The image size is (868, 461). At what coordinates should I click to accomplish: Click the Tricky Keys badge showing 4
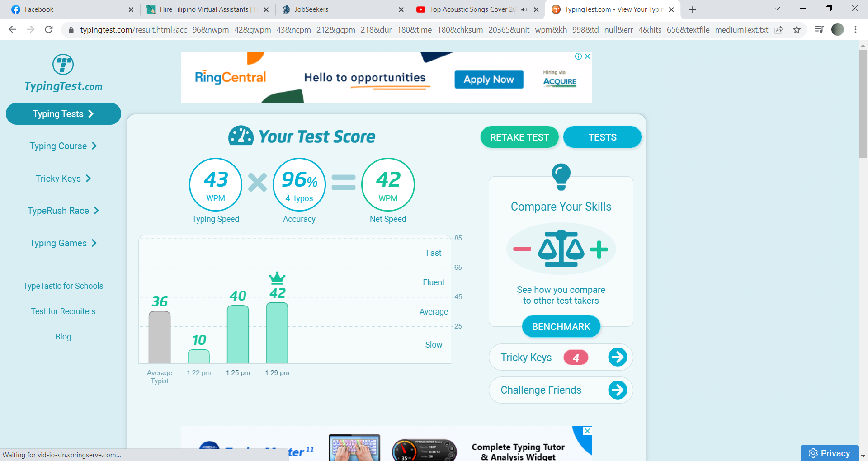(x=576, y=358)
